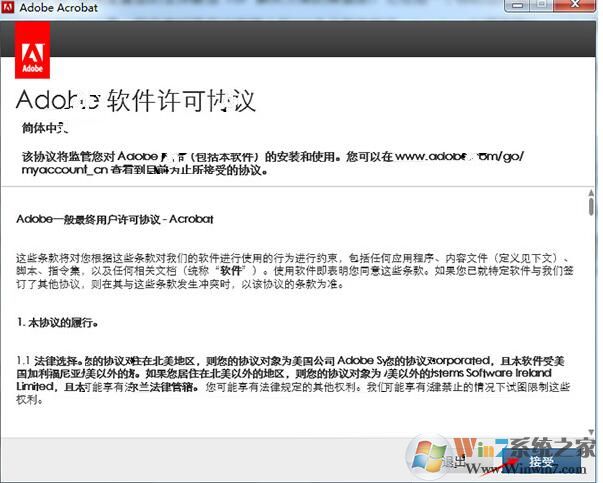Click the Acrobat icon in the title bar
603x483 pixels.
coord(7,7)
